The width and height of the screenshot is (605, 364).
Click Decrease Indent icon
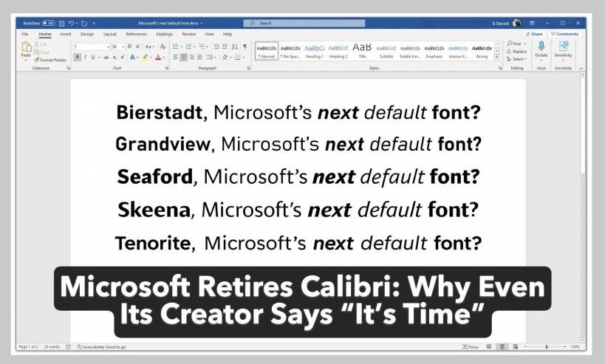point(216,47)
